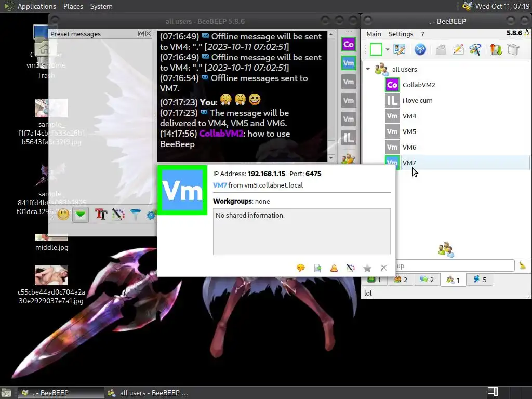Click the blue gear settings icon in chat toolbar

point(152,215)
